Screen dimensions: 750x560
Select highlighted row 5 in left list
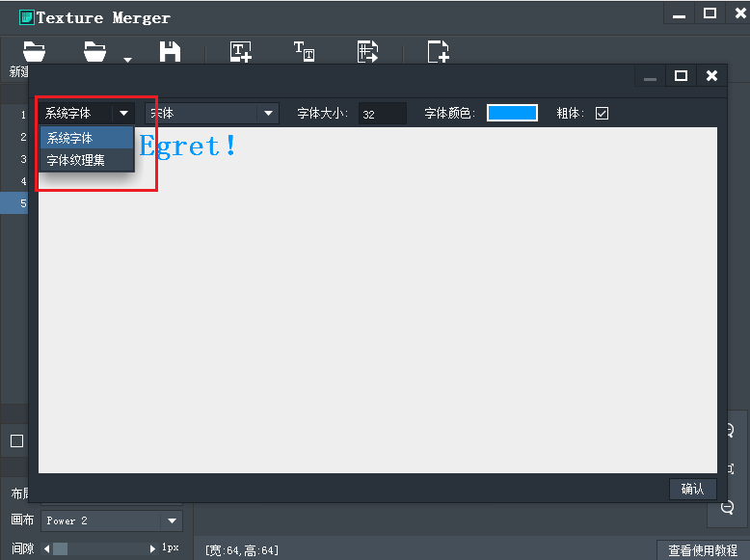14,202
